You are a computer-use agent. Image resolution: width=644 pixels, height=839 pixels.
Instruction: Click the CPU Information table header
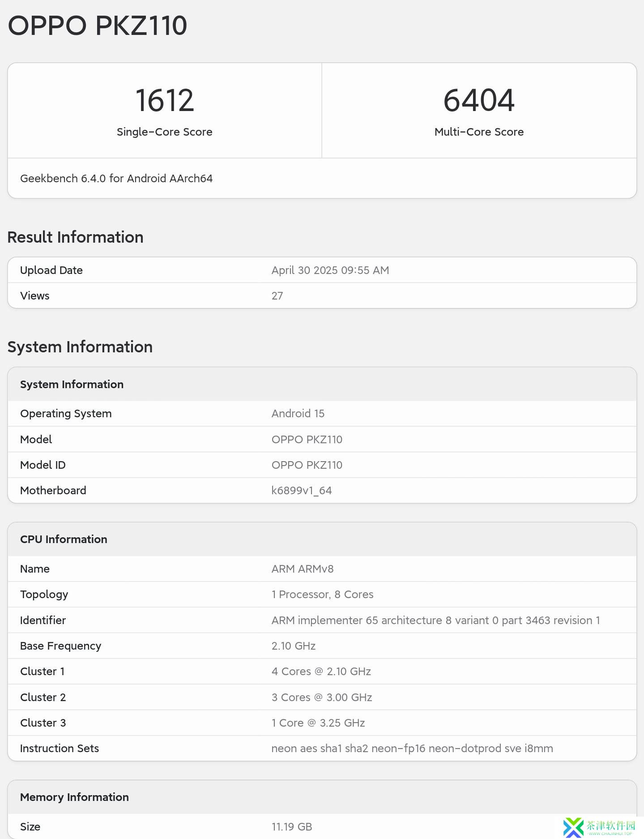pos(64,539)
